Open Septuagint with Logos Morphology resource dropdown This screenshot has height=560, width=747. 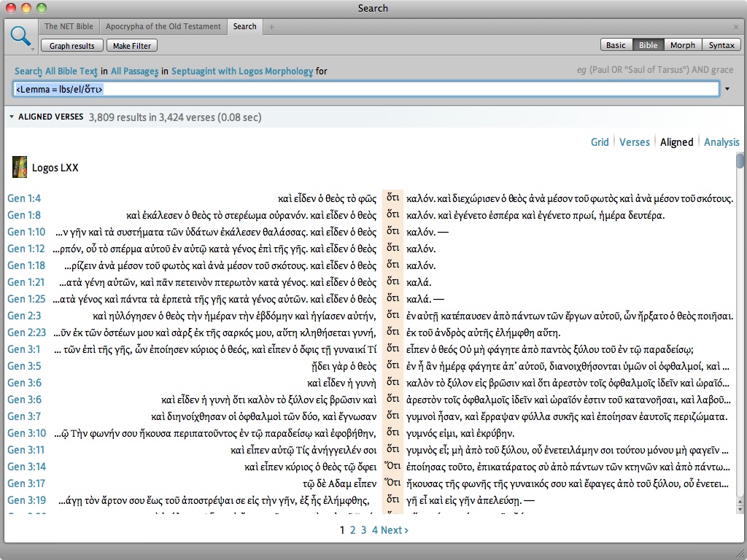242,71
